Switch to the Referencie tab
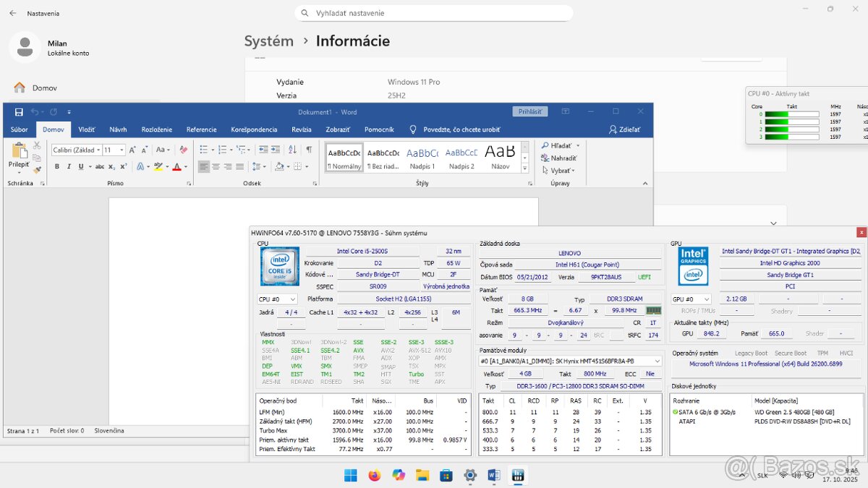The image size is (868, 488). pyautogui.click(x=201, y=129)
